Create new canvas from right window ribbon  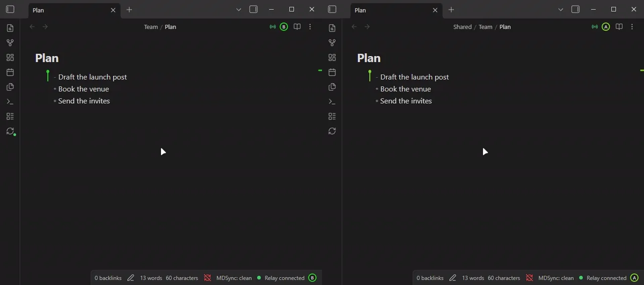(x=332, y=57)
